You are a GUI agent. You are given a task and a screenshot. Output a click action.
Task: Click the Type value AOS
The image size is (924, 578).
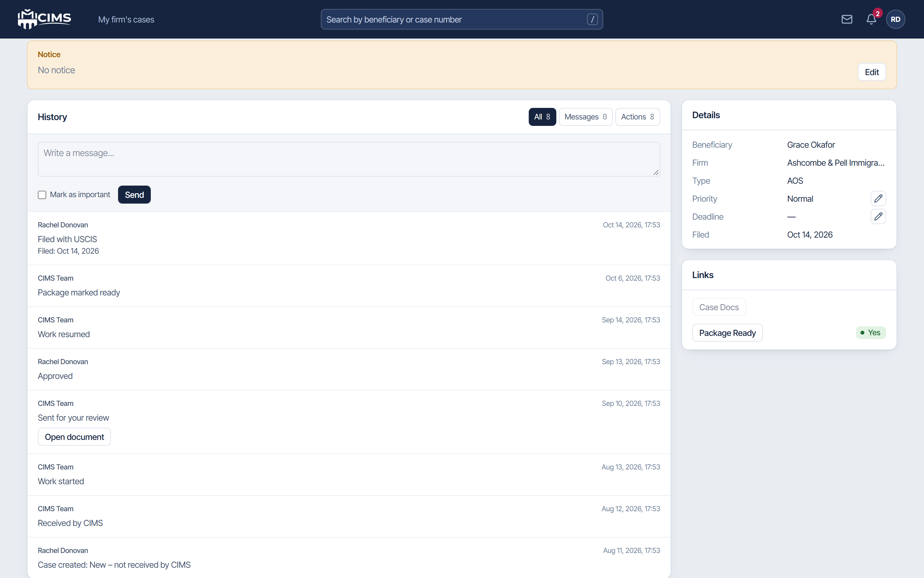coord(795,181)
